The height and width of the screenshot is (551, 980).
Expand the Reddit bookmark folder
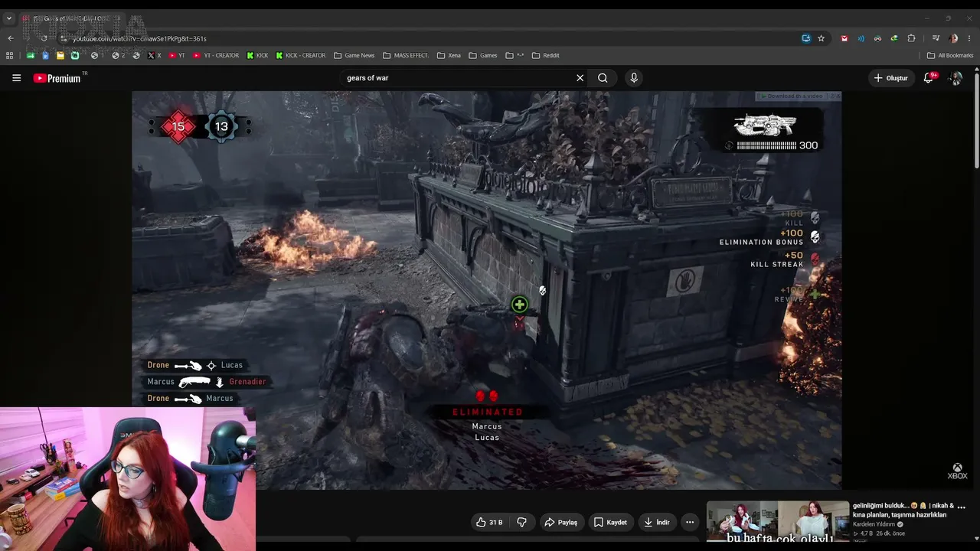[x=546, y=55]
